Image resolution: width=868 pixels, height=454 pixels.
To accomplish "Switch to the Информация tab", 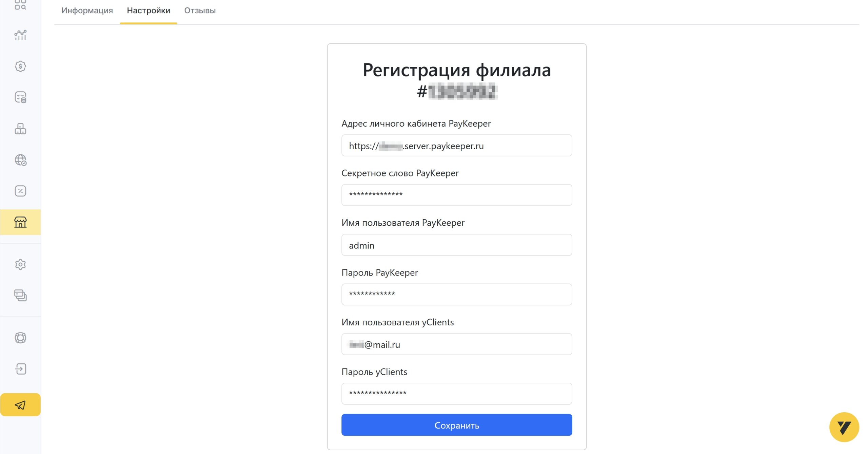I will [x=87, y=11].
